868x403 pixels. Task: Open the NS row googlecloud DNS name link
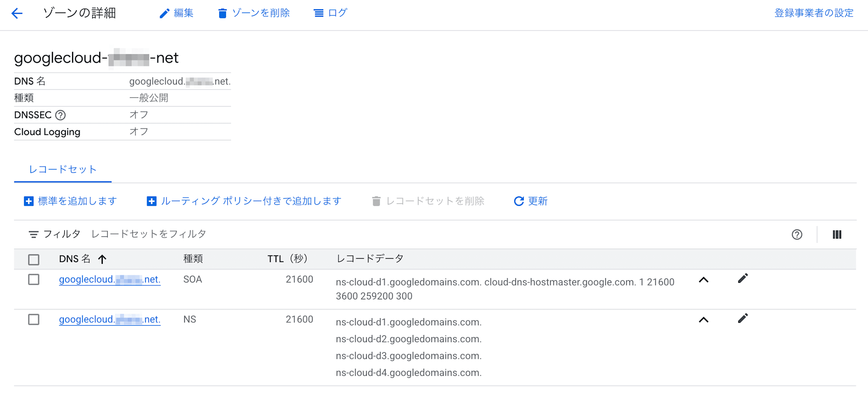(x=110, y=320)
